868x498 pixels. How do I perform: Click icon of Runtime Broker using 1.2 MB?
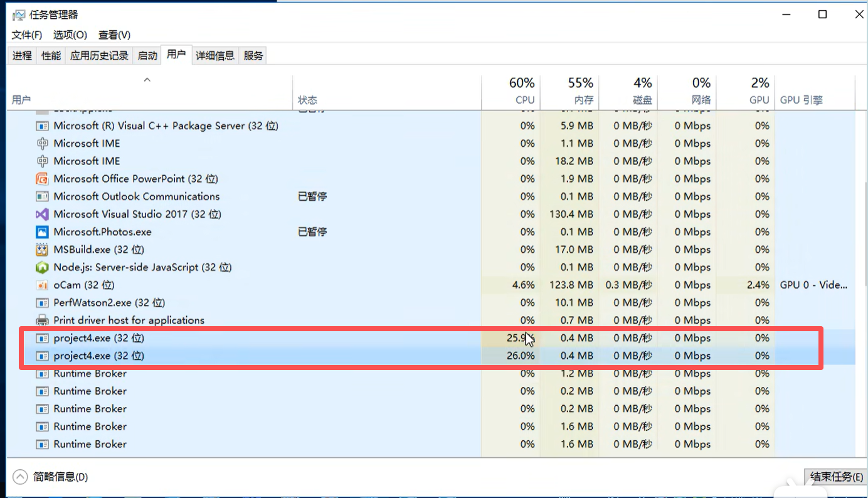[42, 373]
